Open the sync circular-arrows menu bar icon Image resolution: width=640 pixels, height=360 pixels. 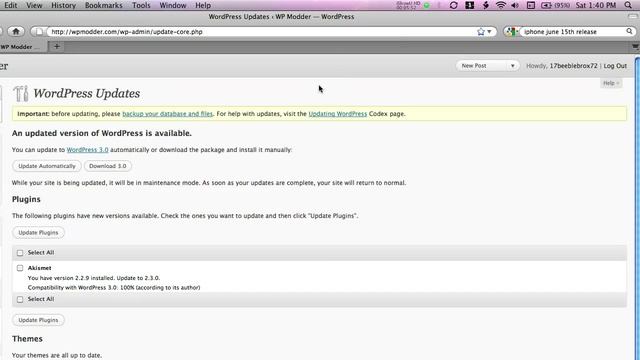pos(453,5)
